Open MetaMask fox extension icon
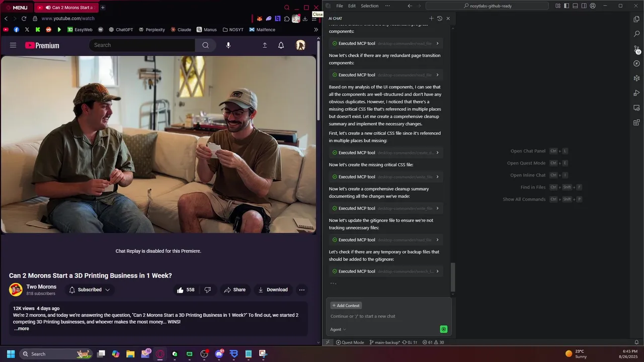This screenshot has width=644, height=362. 260,19
